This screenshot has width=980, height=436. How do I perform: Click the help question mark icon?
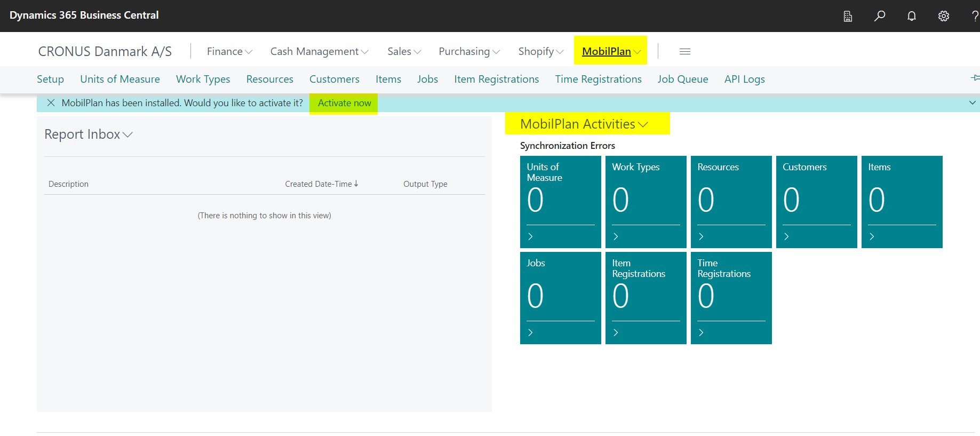click(x=975, y=16)
